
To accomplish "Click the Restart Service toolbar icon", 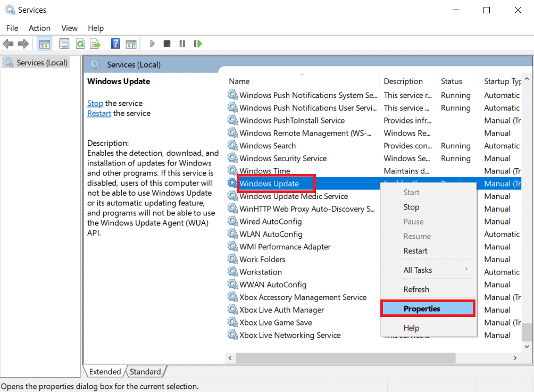I will [197, 43].
